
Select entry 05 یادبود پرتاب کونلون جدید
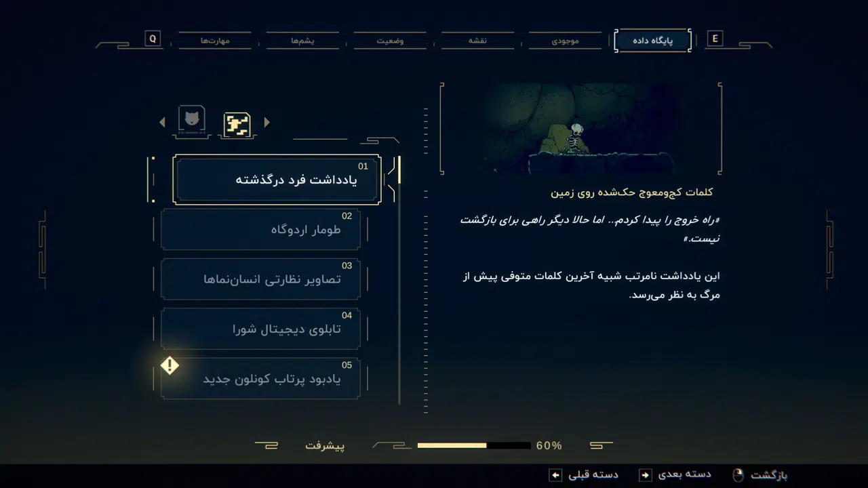(260, 378)
